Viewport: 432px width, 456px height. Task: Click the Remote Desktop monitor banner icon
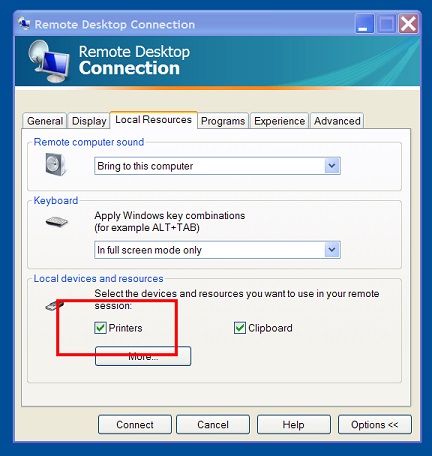click(x=49, y=61)
